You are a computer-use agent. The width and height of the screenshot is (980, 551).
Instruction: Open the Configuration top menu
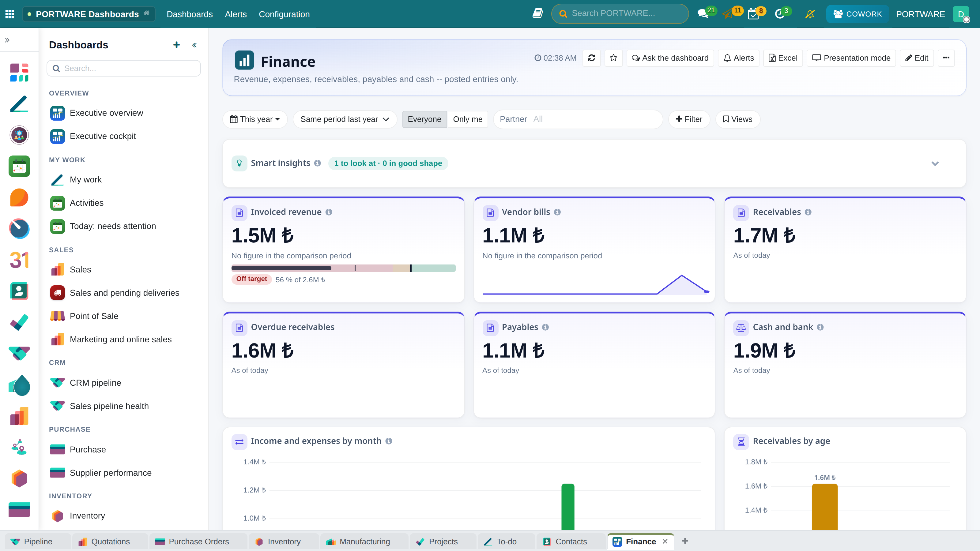(x=284, y=14)
